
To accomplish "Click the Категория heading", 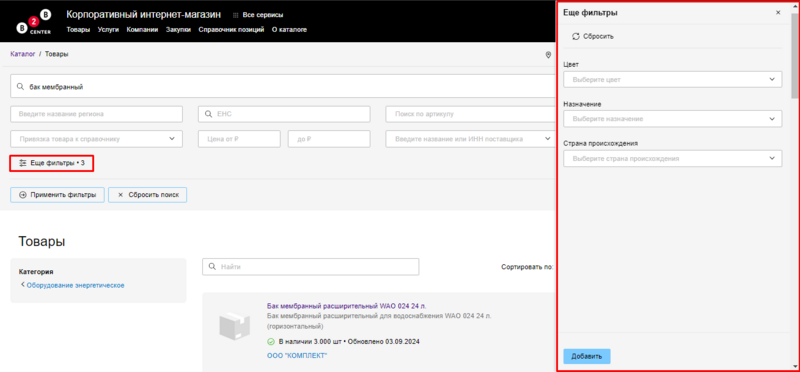I will tap(36, 271).
